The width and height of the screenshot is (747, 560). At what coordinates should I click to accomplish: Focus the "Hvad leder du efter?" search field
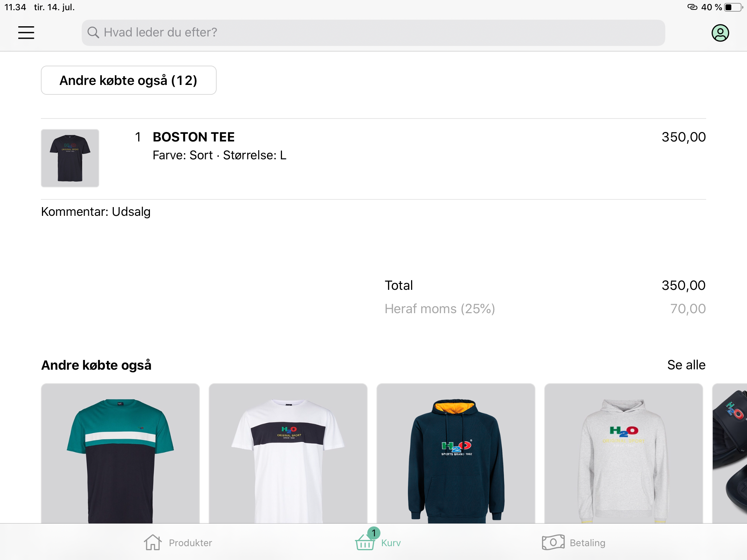[x=373, y=32]
